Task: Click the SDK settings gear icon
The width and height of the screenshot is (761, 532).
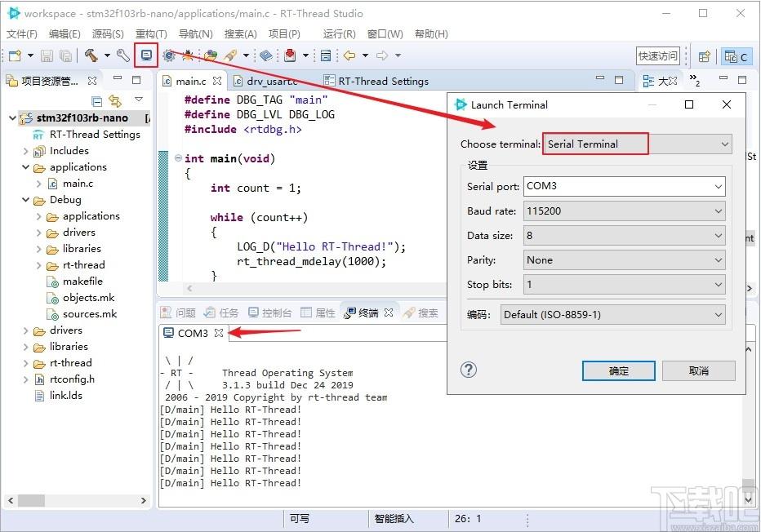Action: pyautogui.click(x=168, y=55)
